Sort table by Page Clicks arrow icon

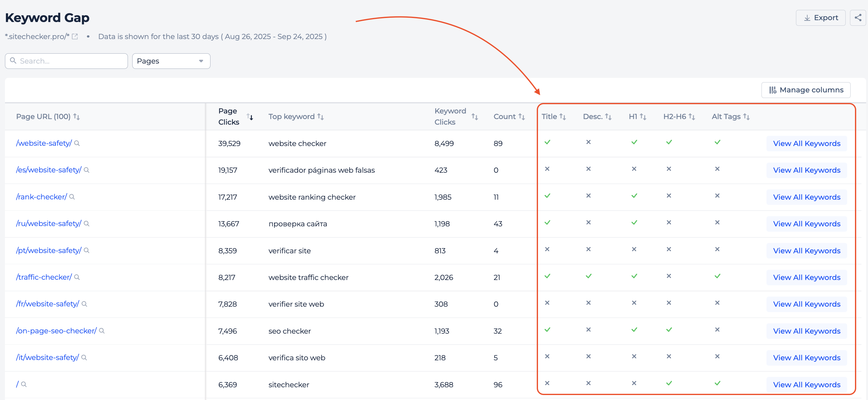coord(250,117)
